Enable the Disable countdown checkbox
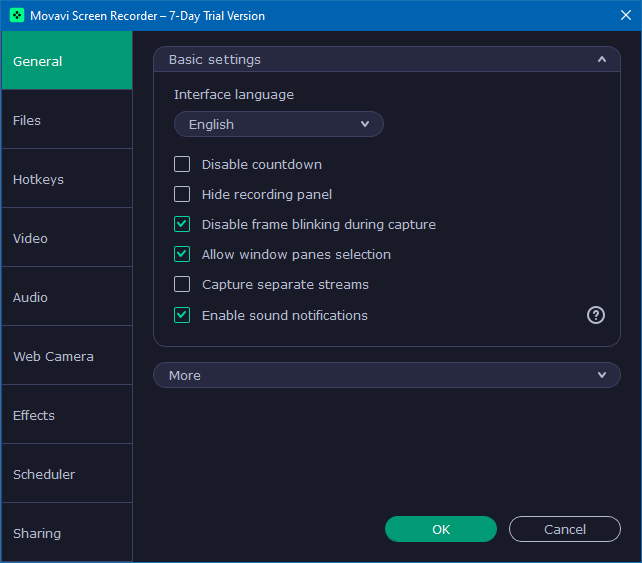This screenshot has width=642, height=563. click(x=182, y=164)
